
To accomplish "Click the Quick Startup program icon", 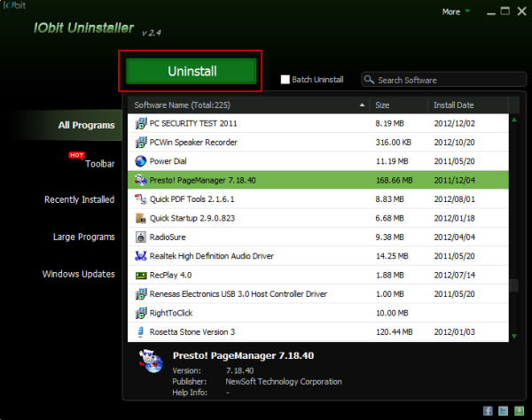I will (x=141, y=218).
